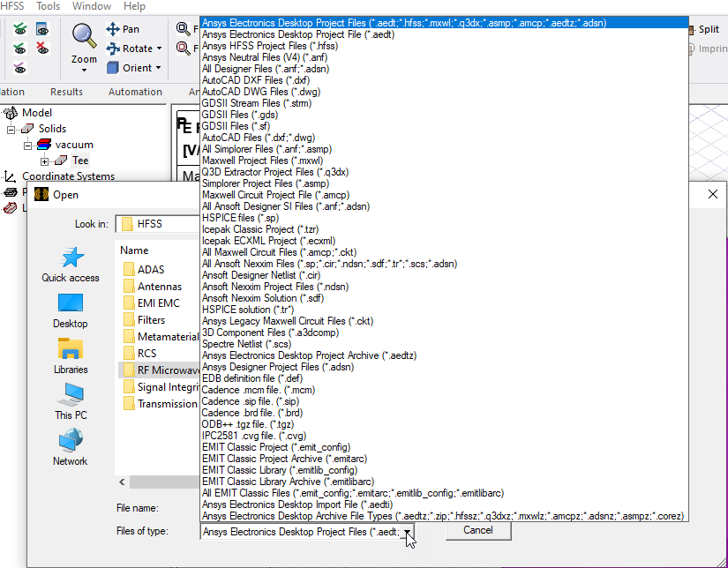Toggle show all objects with green check eye
The height and width of the screenshot is (568, 728).
[x=19, y=28]
